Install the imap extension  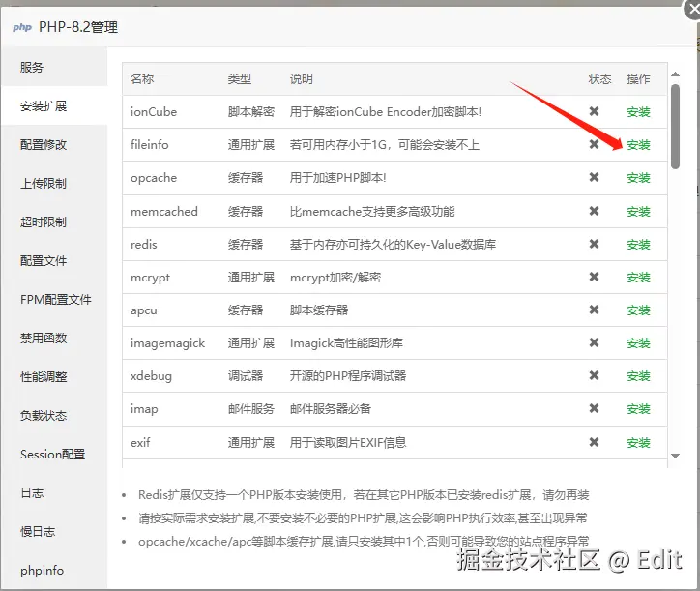(638, 409)
